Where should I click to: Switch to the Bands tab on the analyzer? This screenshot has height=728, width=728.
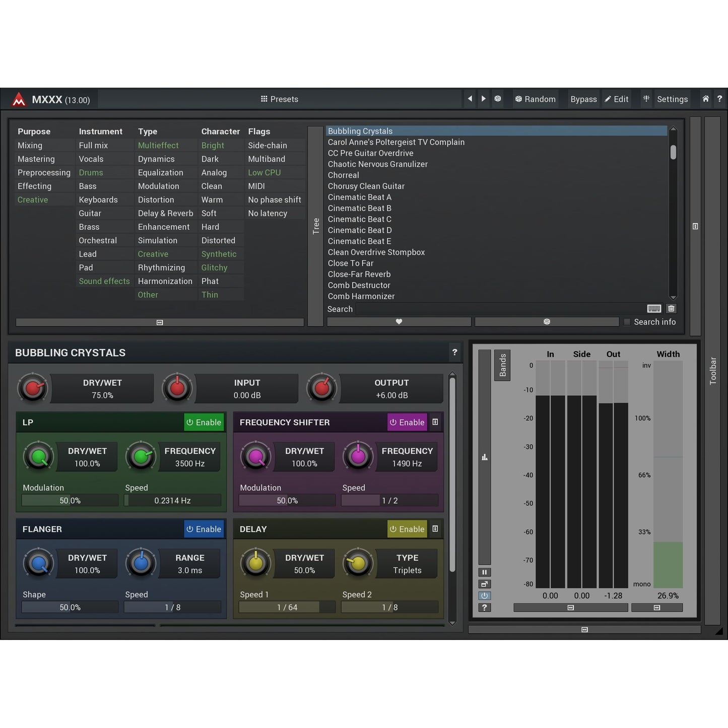point(502,364)
